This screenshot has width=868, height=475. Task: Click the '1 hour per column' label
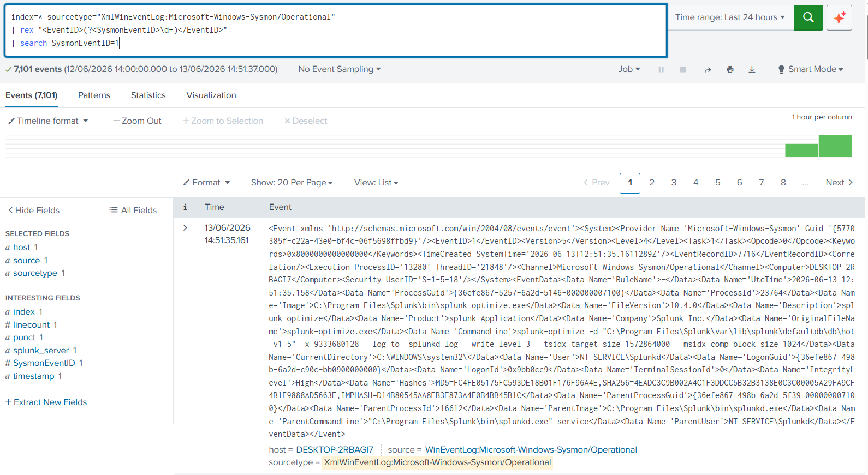click(x=822, y=117)
